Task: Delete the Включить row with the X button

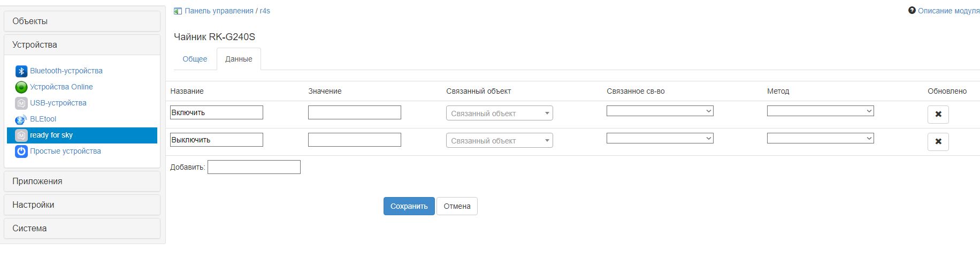Action: 938,115
